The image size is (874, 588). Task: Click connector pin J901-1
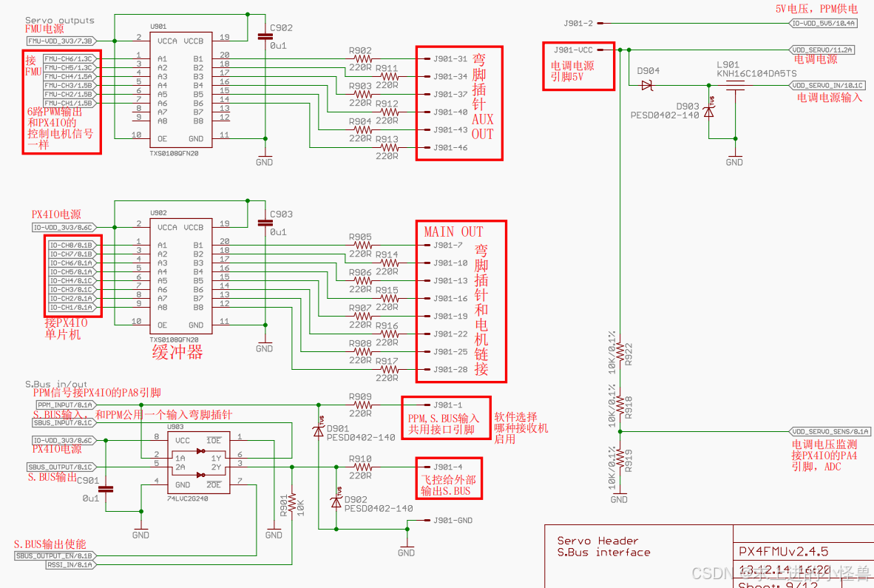pyautogui.click(x=448, y=405)
